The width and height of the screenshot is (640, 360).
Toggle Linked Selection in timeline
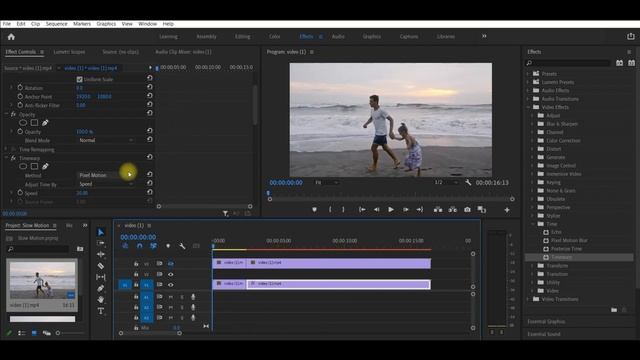pos(153,246)
